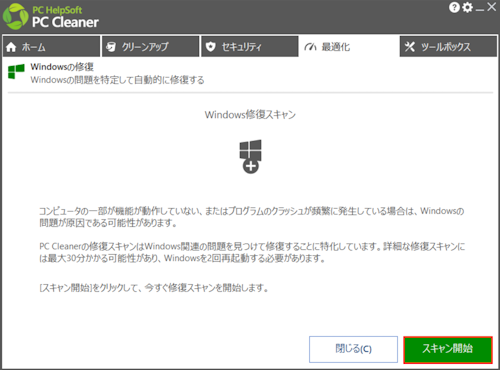
Task: Go to the セキュリティ tab
Action: [250, 47]
